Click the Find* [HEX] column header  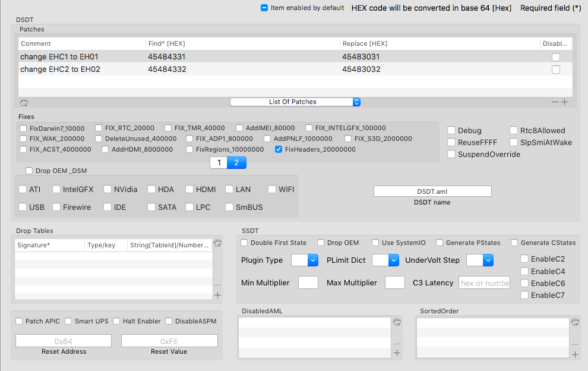tap(242, 43)
